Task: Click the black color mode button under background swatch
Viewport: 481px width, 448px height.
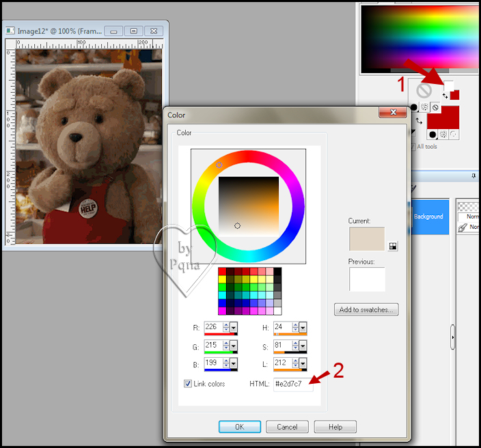Action: pos(432,135)
